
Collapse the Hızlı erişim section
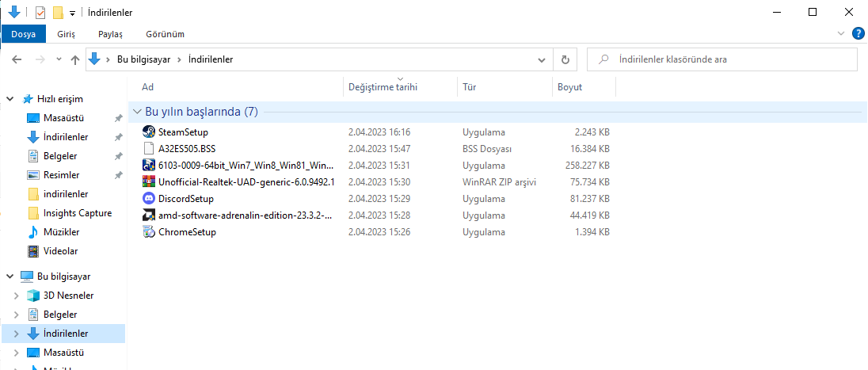click(x=10, y=99)
